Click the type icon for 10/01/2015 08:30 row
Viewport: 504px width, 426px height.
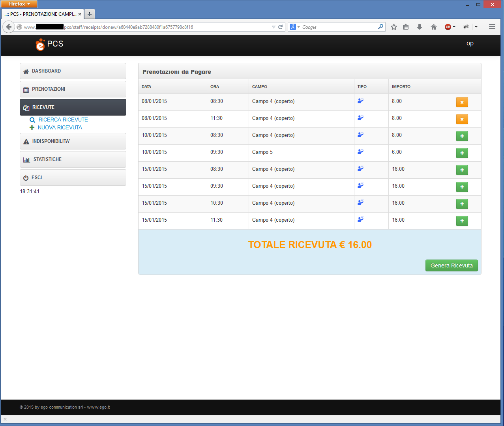click(360, 135)
